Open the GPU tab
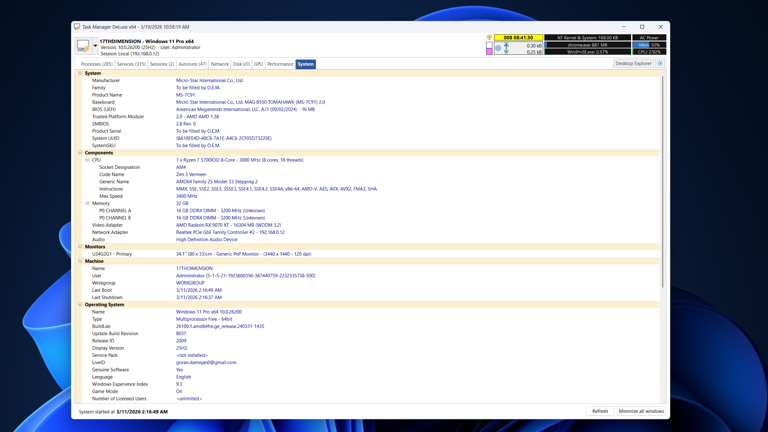Viewport: 768px width, 432px height. [258, 64]
